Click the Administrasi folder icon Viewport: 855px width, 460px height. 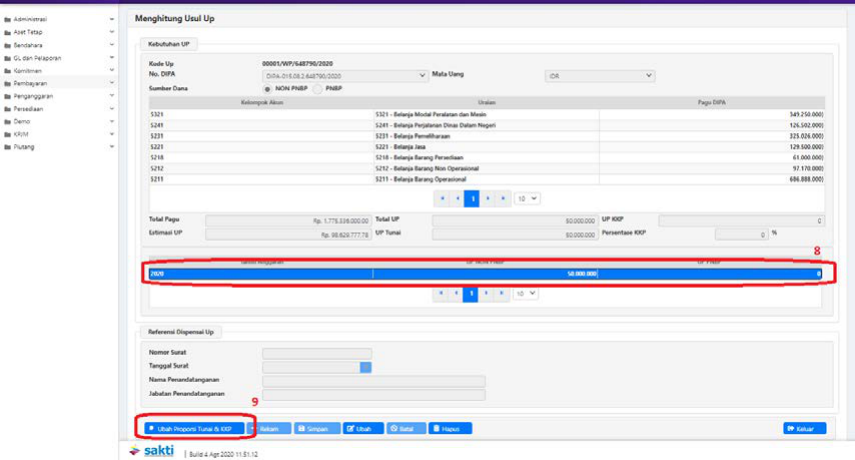tap(8, 19)
